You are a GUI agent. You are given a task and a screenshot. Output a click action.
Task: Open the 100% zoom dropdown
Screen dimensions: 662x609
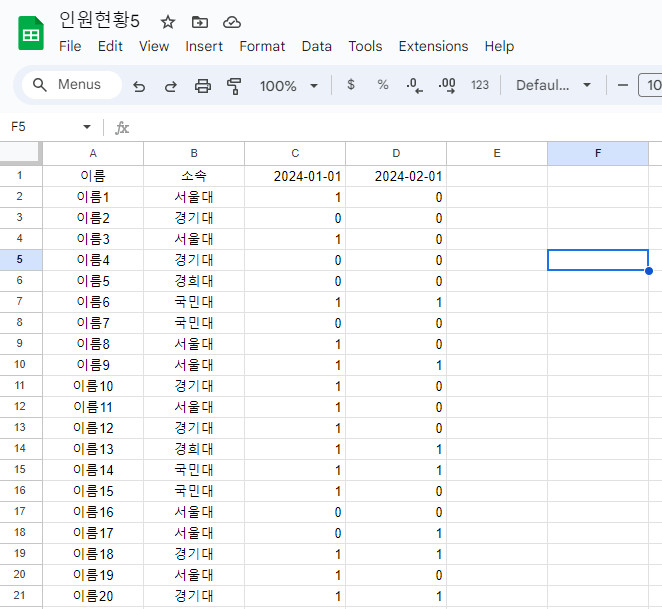tap(289, 86)
